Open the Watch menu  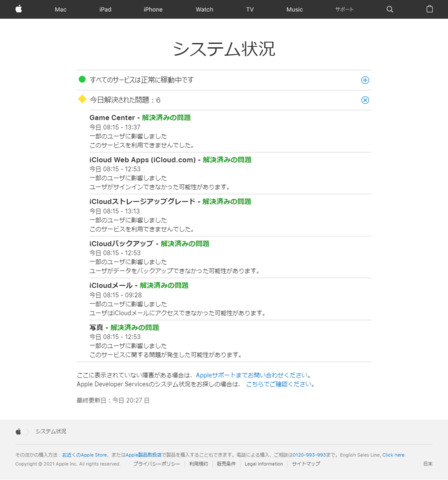[x=204, y=9]
